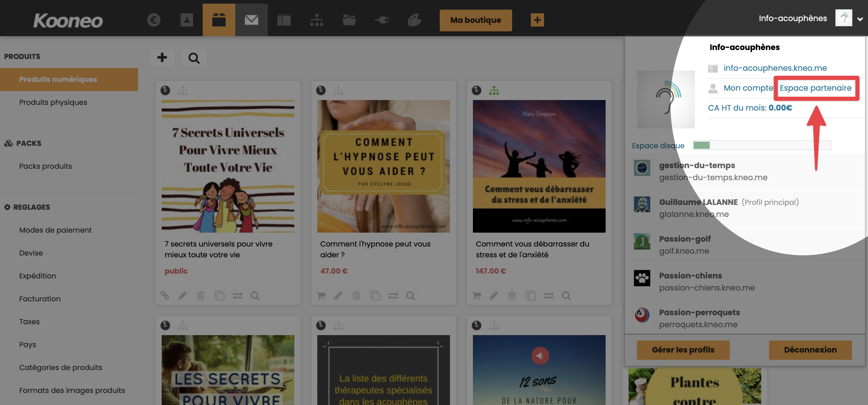Switch to Passion-golf profile
868x405 pixels.
pos(745,245)
